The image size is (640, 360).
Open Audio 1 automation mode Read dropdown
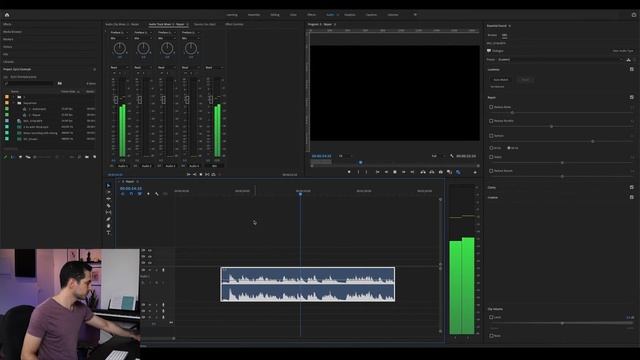coord(119,67)
